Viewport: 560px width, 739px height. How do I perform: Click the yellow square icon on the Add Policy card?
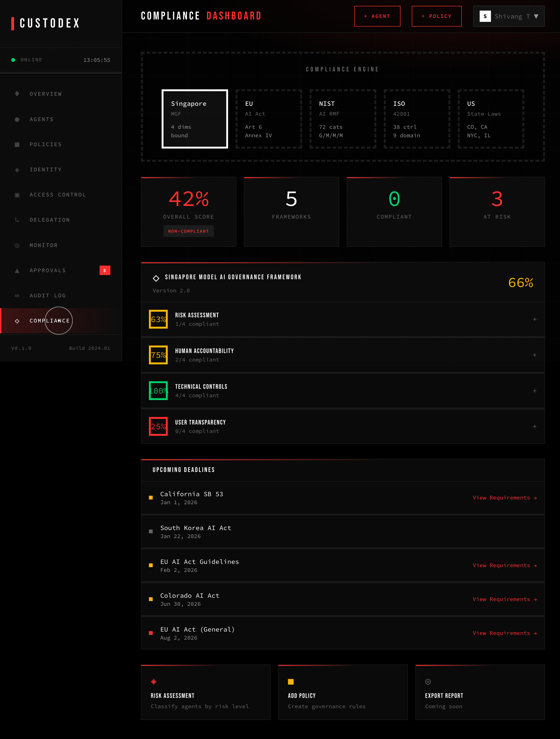[x=291, y=682]
